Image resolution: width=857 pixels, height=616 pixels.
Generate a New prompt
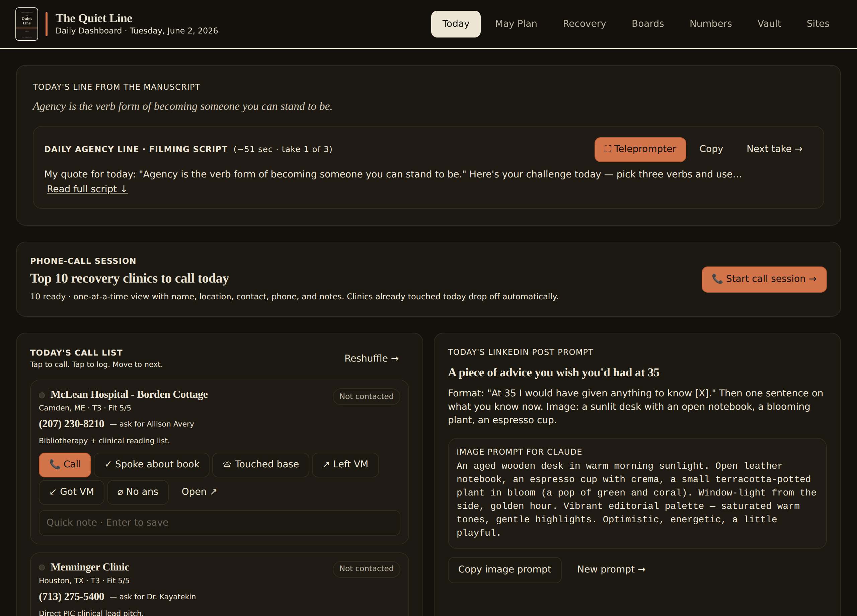coord(611,569)
